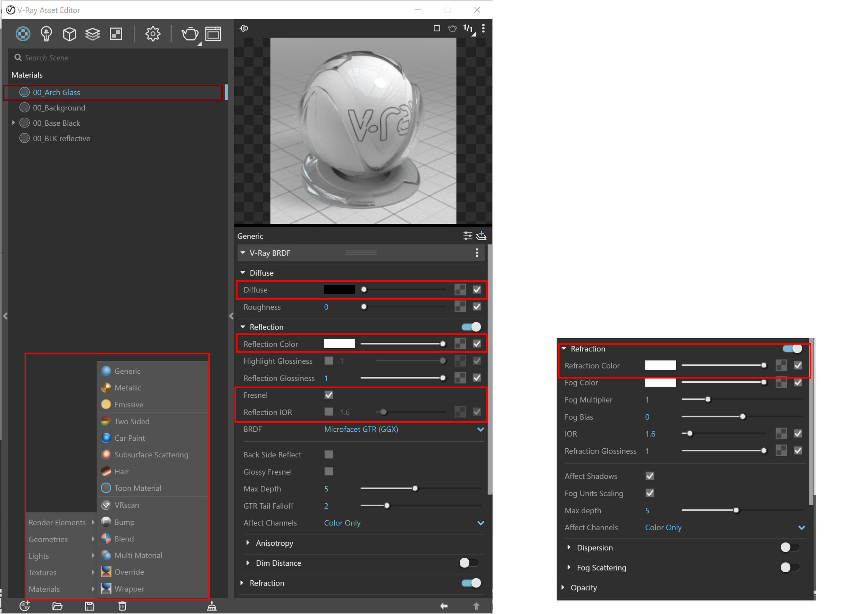Screen dimensions: 868x614
Task: Open the white Refraction Color swatch
Action: (660, 365)
